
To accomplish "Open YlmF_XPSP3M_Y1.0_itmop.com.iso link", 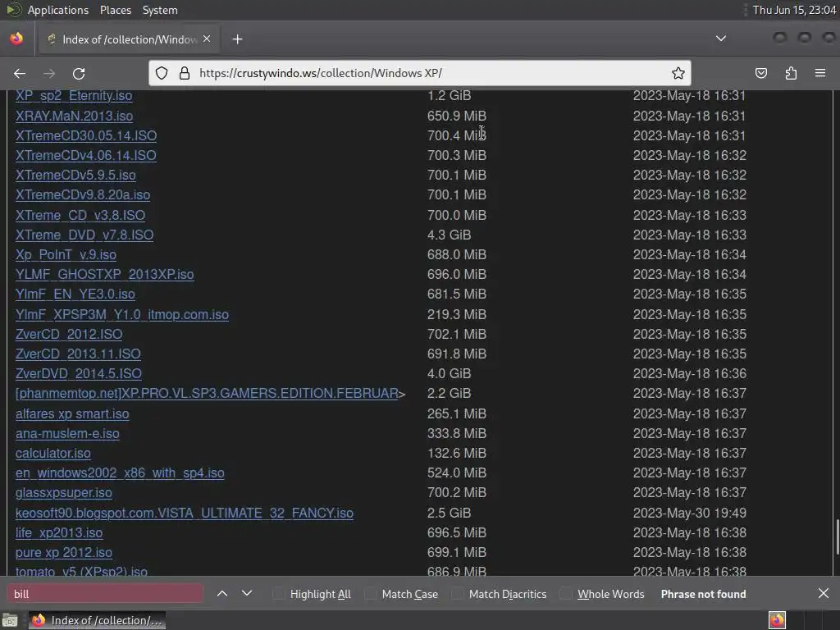I will click(x=122, y=314).
